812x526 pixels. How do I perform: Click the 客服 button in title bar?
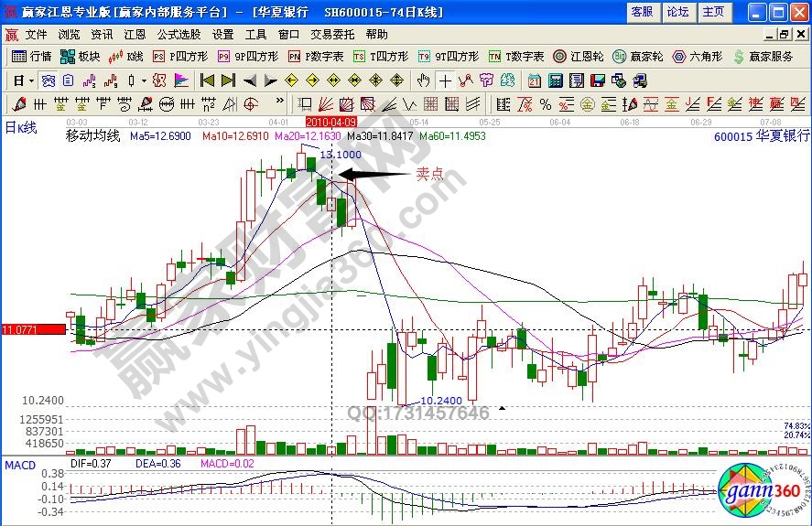(642, 12)
